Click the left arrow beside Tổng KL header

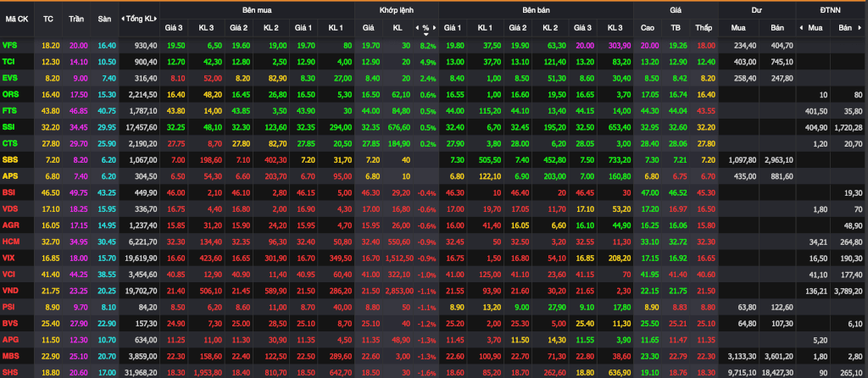(x=123, y=19)
